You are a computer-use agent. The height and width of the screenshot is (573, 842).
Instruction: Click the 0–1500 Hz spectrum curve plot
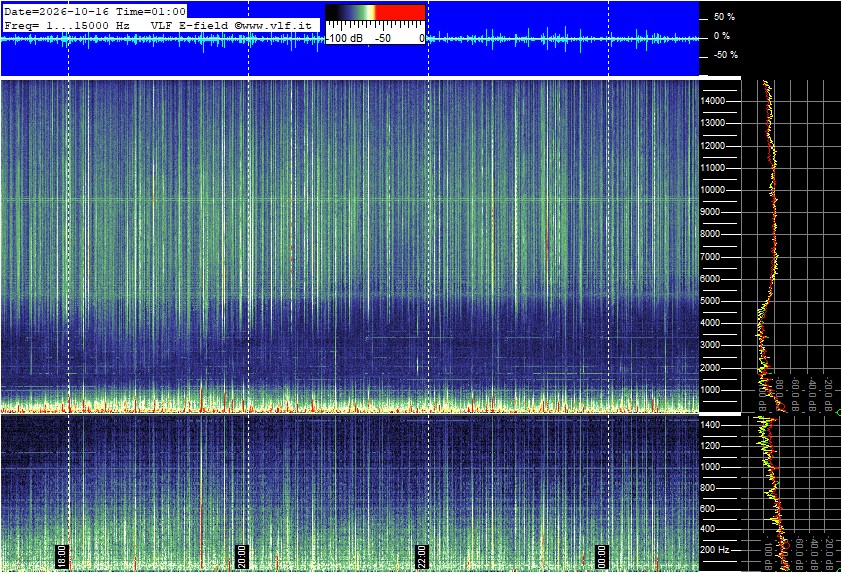point(792,493)
